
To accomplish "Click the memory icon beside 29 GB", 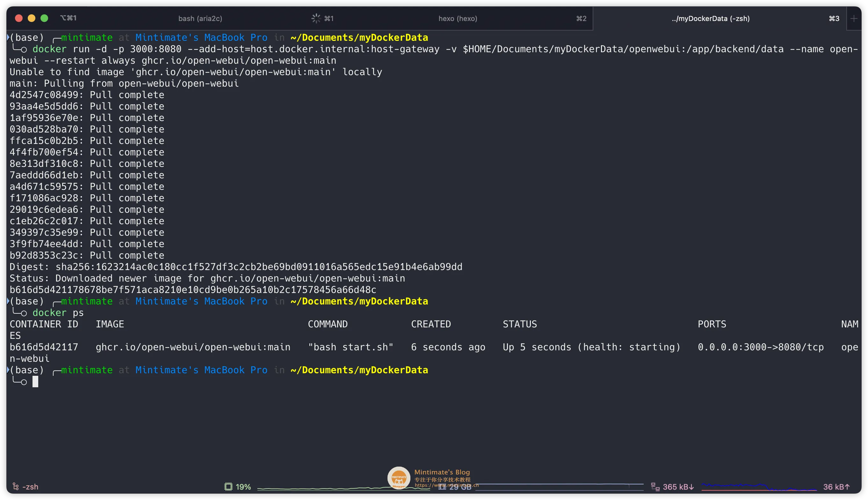I will coord(442,487).
